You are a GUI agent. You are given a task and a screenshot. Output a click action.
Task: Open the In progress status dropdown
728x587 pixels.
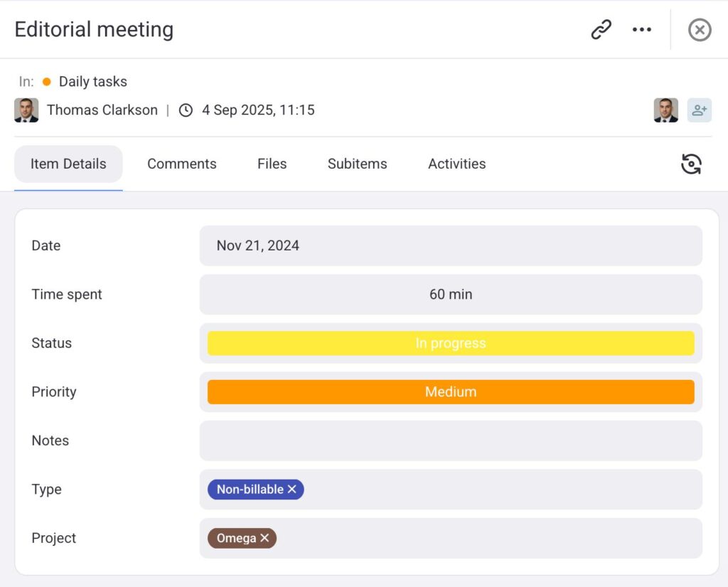[x=450, y=343]
